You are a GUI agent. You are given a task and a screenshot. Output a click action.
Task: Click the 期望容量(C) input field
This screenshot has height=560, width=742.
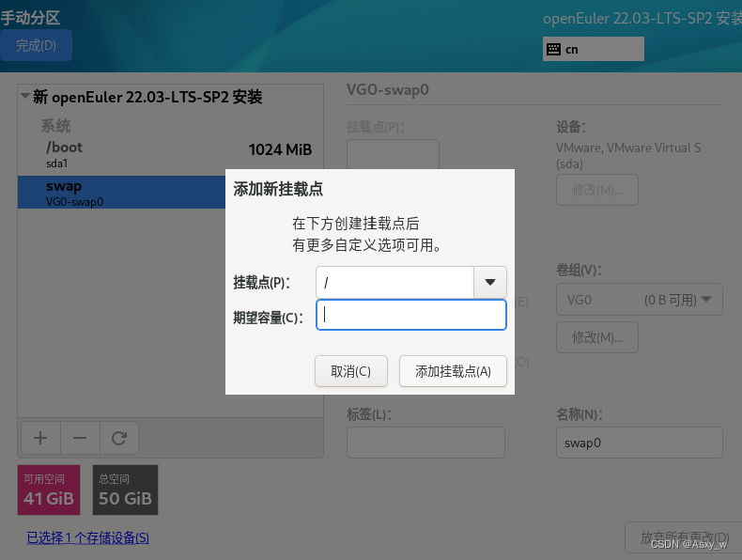click(x=411, y=315)
